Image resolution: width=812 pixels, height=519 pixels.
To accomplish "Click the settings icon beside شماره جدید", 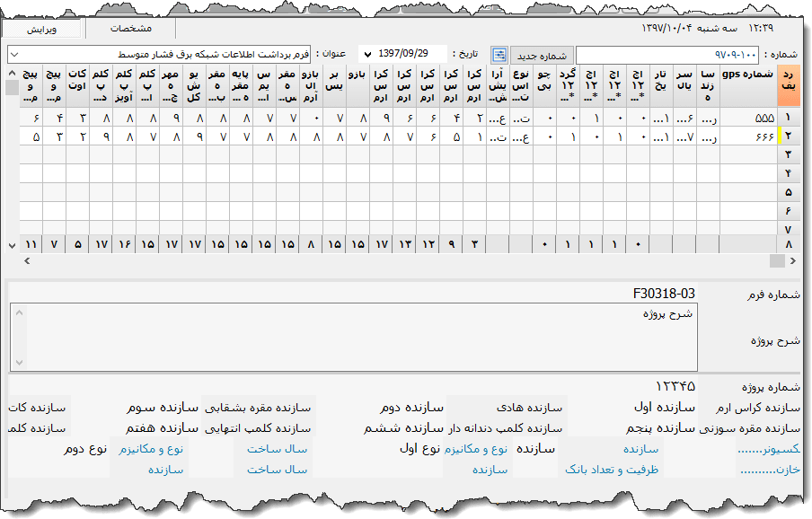I will pos(499,55).
